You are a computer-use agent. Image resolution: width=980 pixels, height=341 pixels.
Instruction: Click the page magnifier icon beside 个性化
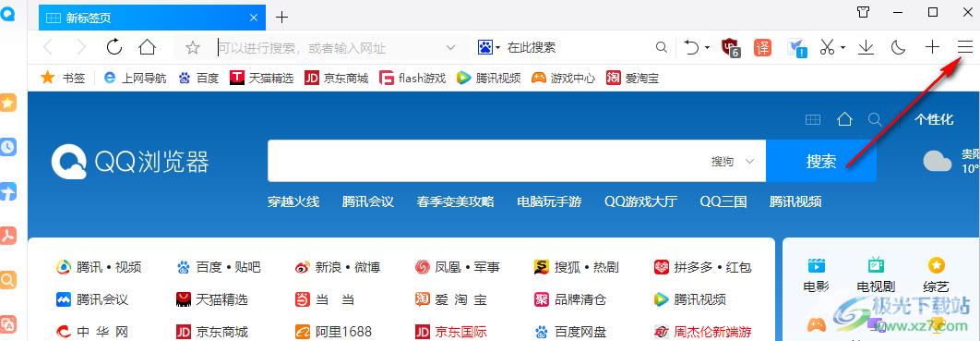876,119
